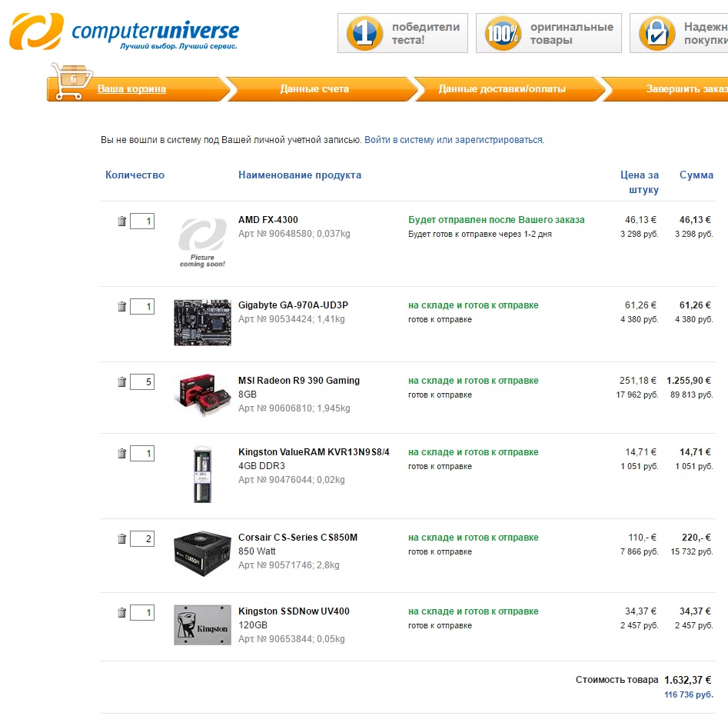Open the Kingston ValueRAM KVR13N9S8/4 name
The width and height of the screenshot is (728, 716).
(314, 451)
